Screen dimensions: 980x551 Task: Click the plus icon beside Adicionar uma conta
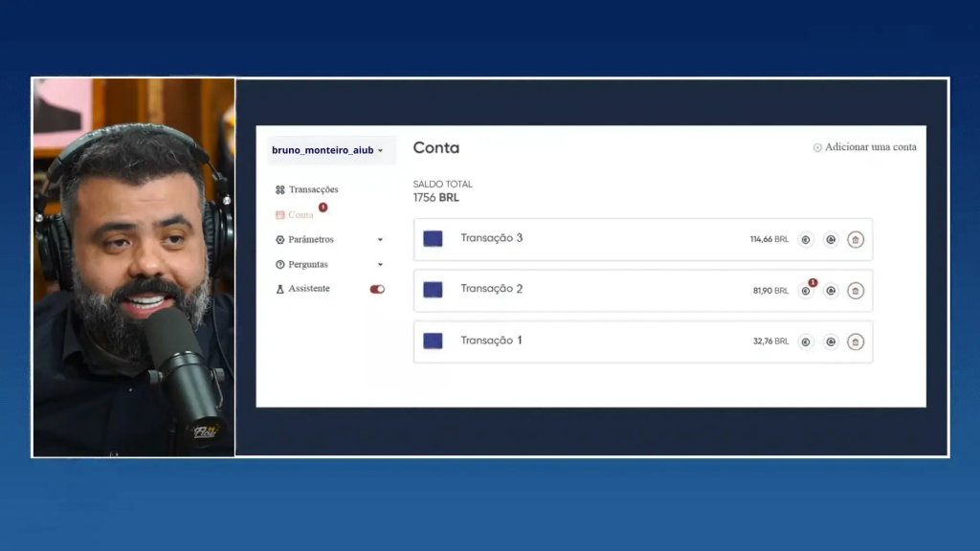coord(817,147)
